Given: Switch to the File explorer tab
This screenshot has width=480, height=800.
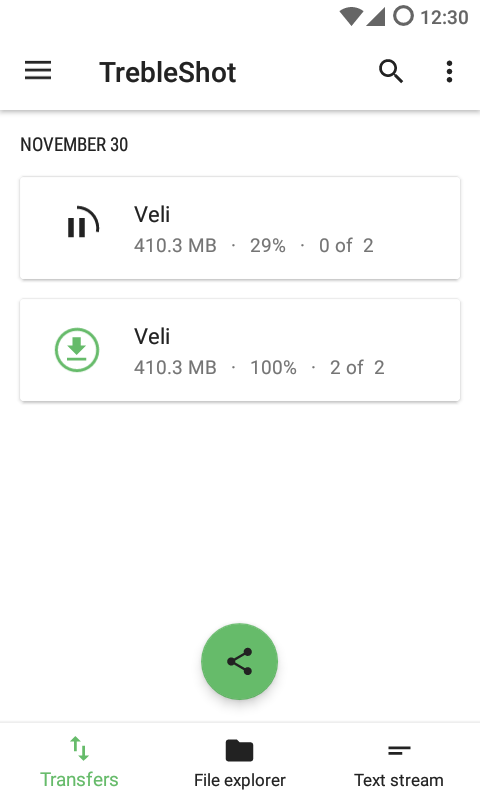Looking at the screenshot, I should click(240, 762).
